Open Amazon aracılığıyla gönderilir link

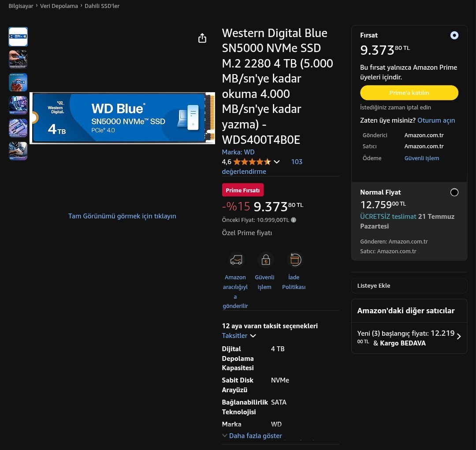(235, 291)
